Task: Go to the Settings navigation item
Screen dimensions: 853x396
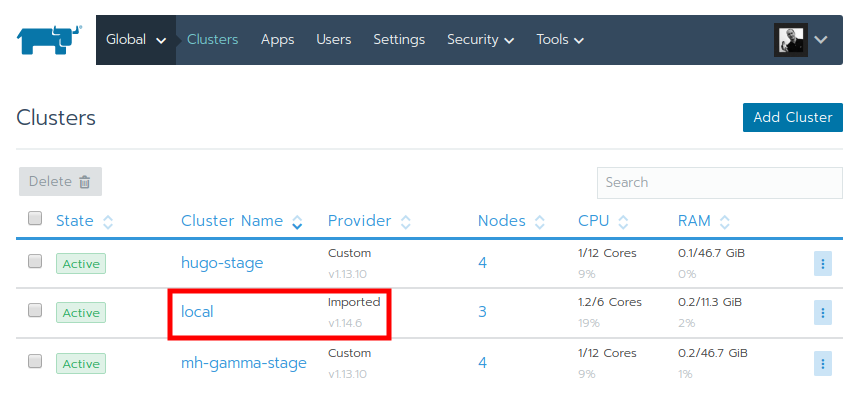Action: tap(399, 40)
